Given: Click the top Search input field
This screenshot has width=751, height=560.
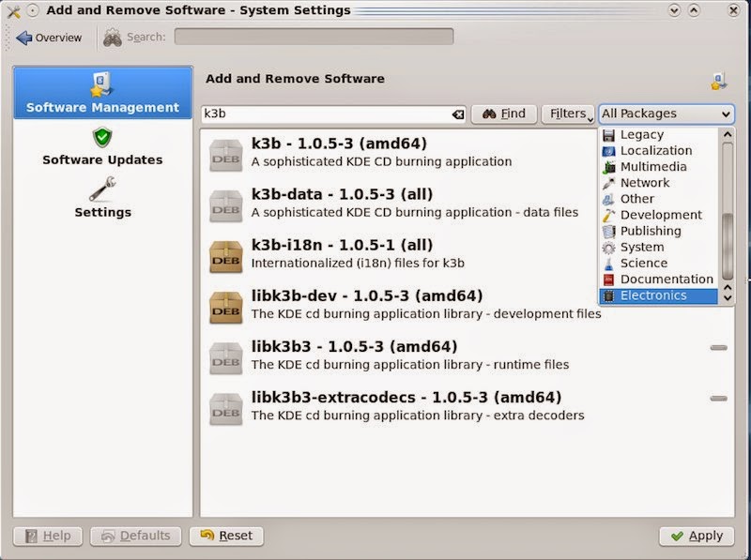Looking at the screenshot, I should pos(314,37).
